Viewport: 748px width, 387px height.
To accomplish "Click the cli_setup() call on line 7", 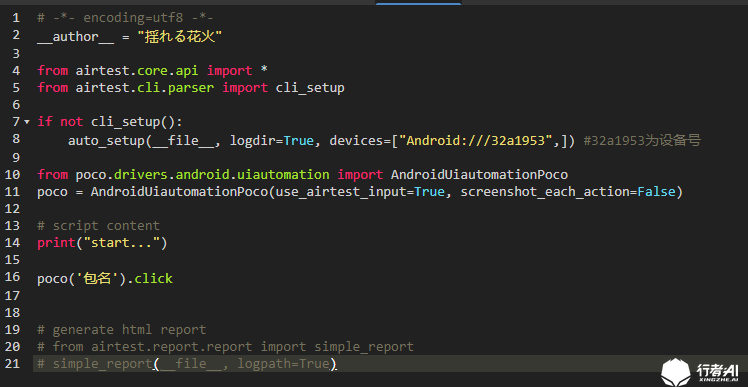I will tap(133, 122).
